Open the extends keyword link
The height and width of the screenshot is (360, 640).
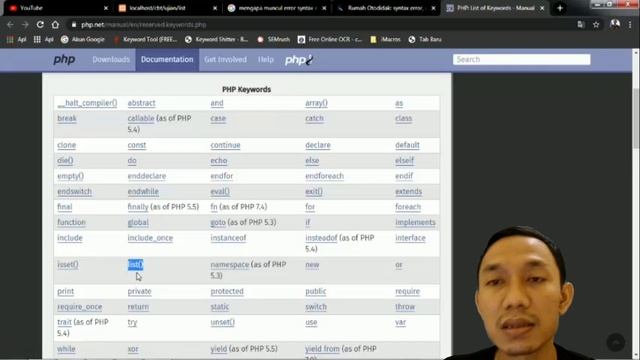(x=408, y=192)
